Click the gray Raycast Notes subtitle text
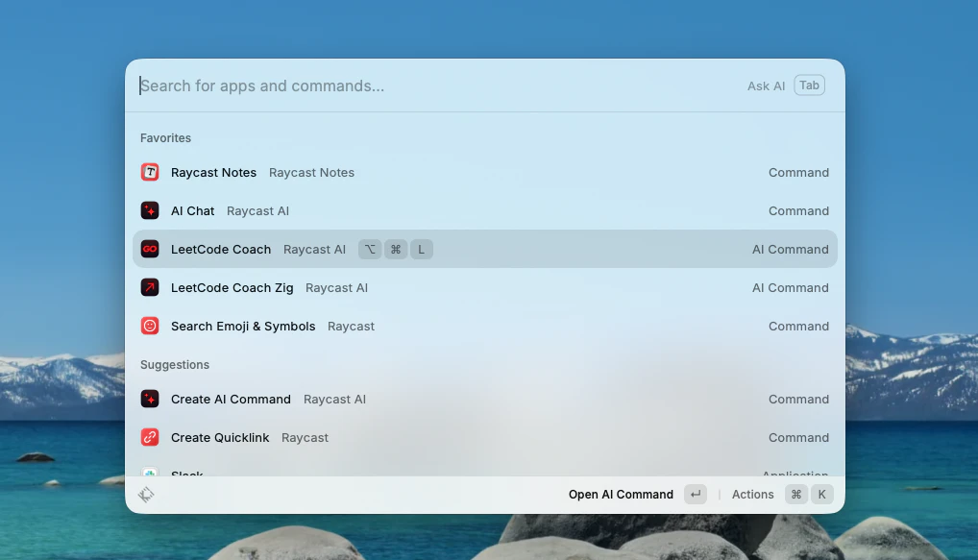The width and height of the screenshot is (978, 560). point(311,172)
